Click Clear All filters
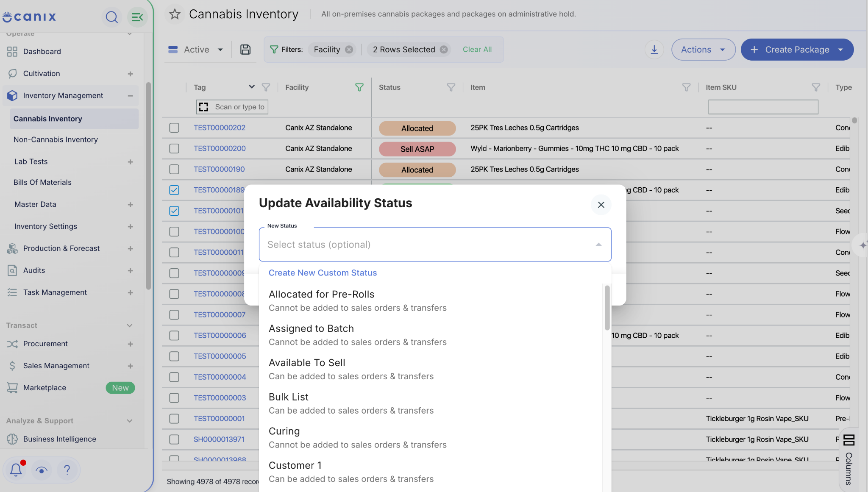Viewport: 868px width, 492px height. point(477,50)
